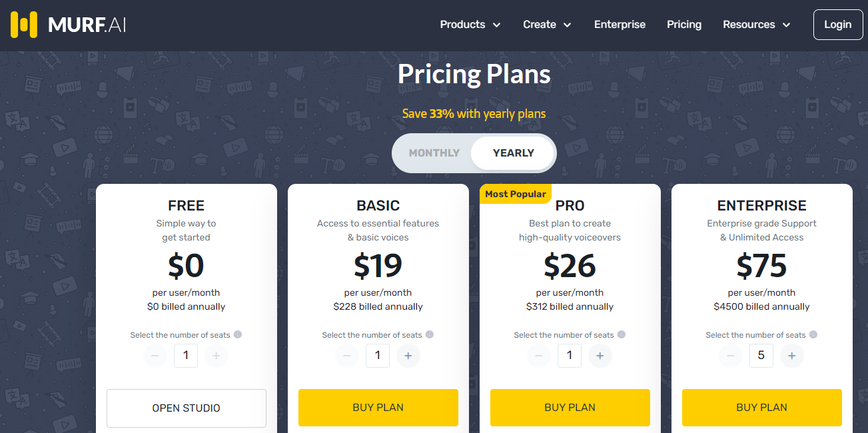Viewport: 868px width, 433px height.
Task: Decrease Enterprise seats with minus button
Action: pyautogui.click(x=731, y=356)
